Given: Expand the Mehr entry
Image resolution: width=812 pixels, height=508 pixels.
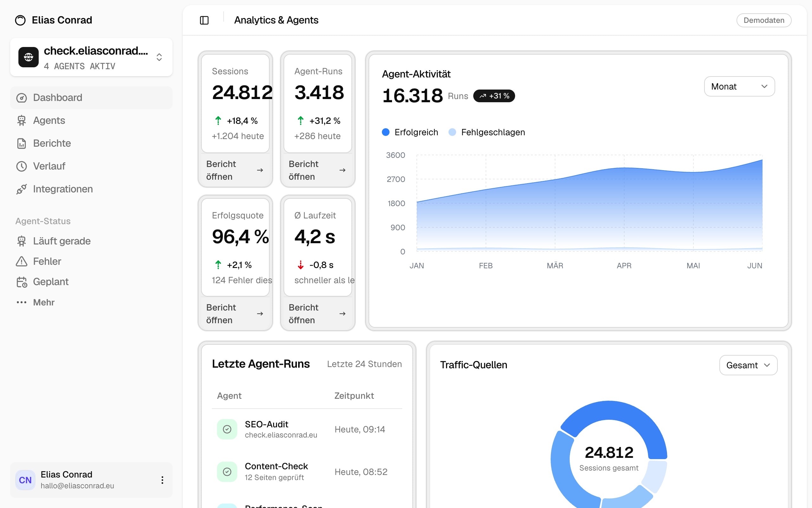Looking at the screenshot, I should tap(91, 302).
